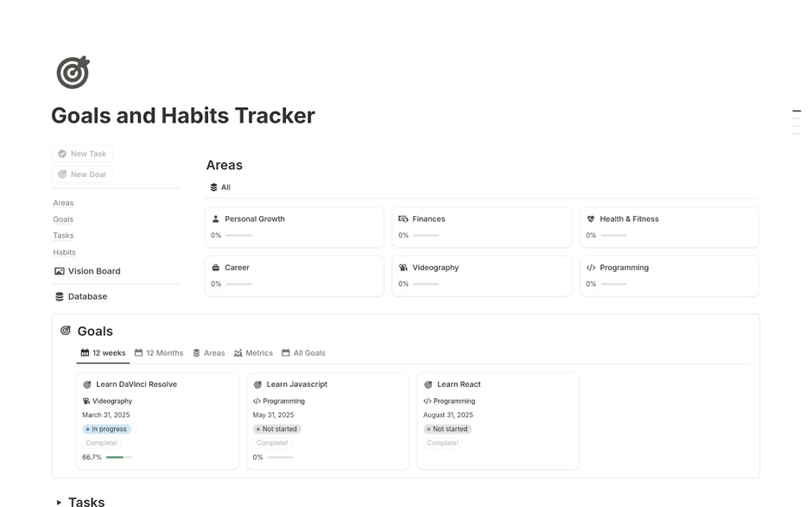
Task: Click the Database stack icon in sidebar
Action: pyautogui.click(x=60, y=296)
